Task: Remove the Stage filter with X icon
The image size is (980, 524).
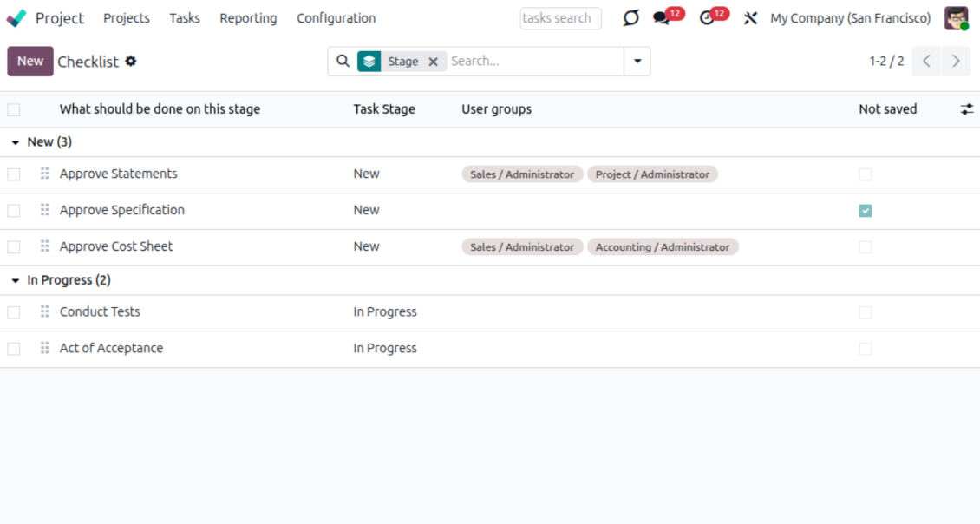Action: click(433, 62)
